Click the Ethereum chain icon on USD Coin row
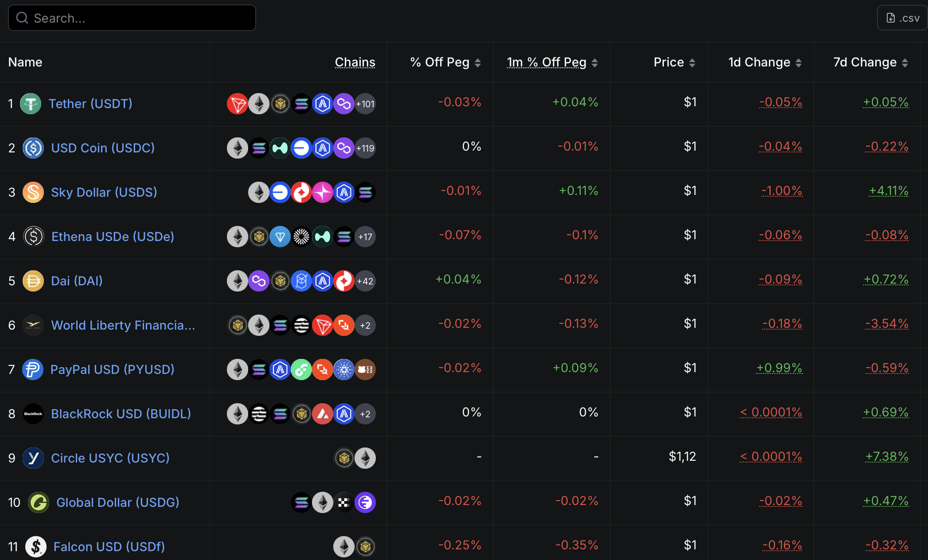 point(238,148)
